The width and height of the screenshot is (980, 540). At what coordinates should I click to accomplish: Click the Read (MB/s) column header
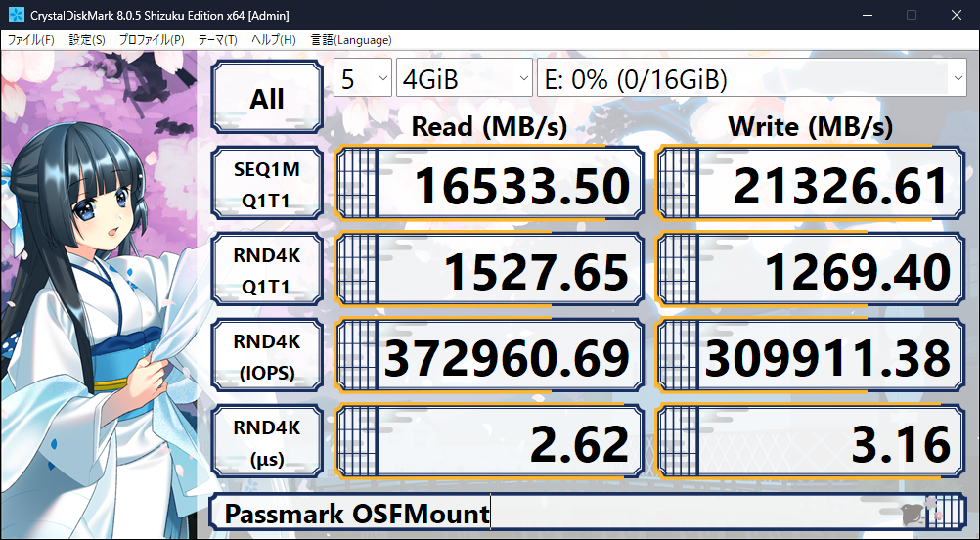point(489,127)
